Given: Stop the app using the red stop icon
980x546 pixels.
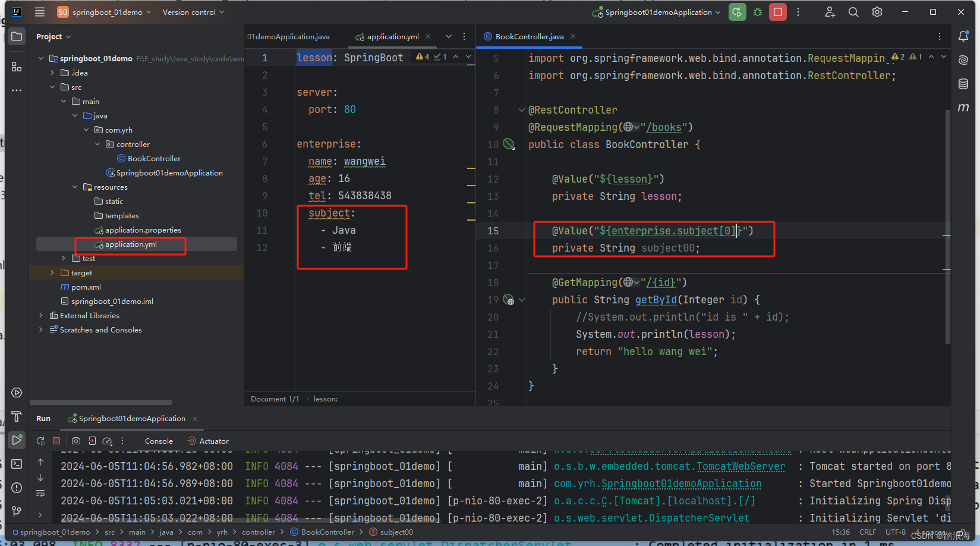Looking at the screenshot, I should coord(56,441).
